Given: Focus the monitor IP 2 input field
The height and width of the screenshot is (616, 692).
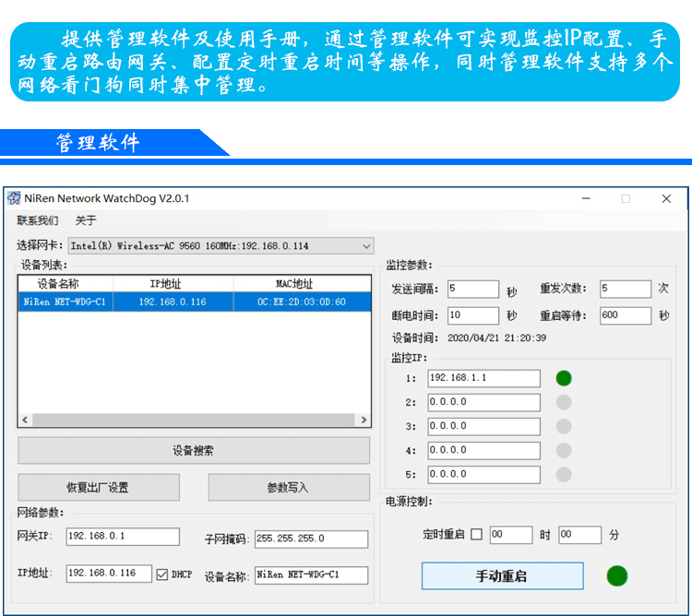Looking at the screenshot, I should pyautogui.click(x=483, y=403).
